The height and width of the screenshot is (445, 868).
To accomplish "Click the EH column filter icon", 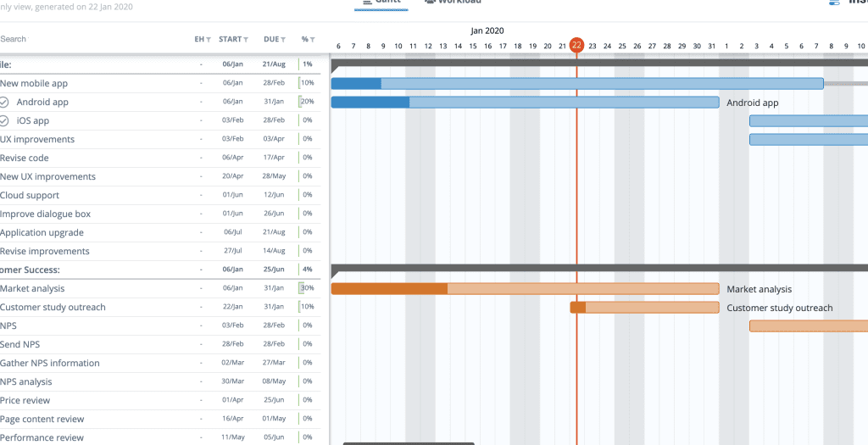I will pyautogui.click(x=209, y=40).
